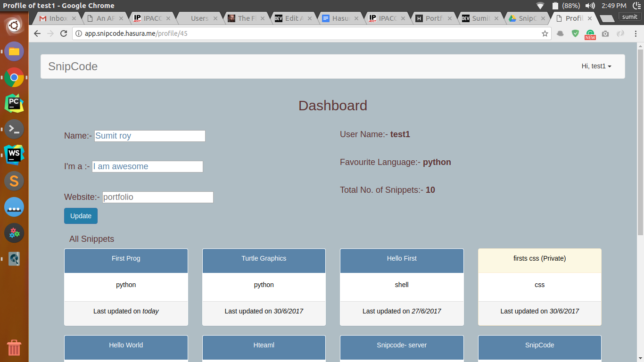Click the 'User Name:- test1' text
644x362 pixels.
pyautogui.click(x=375, y=134)
